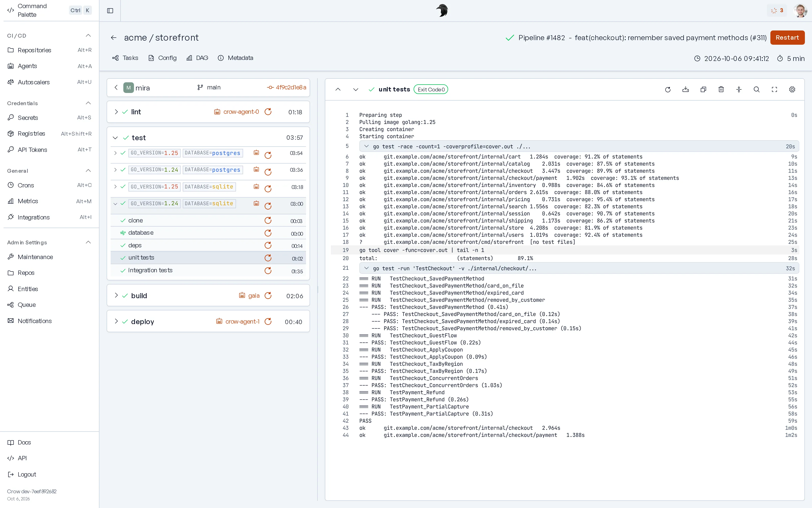Open search in log viewer
The width and height of the screenshot is (812, 508).
click(757, 89)
